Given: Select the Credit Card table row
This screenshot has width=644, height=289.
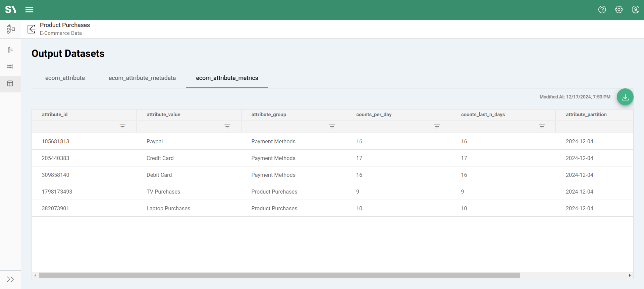Looking at the screenshot, I should point(160,158).
